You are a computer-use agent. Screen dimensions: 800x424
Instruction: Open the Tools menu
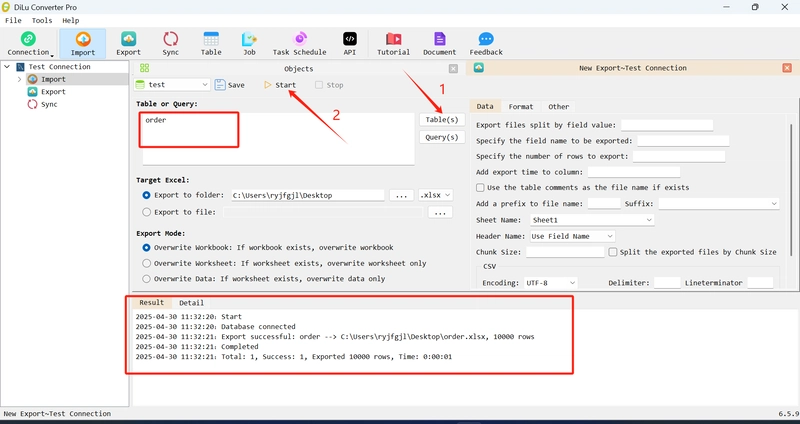(42, 20)
